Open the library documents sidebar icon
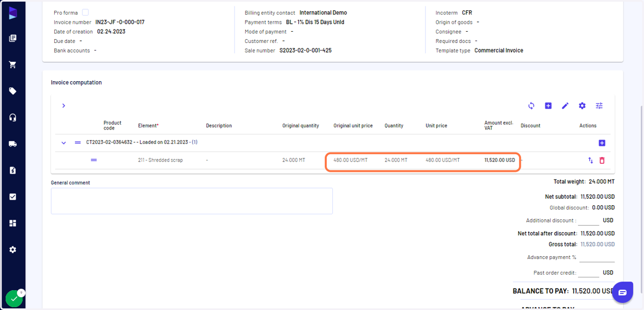 point(13,38)
